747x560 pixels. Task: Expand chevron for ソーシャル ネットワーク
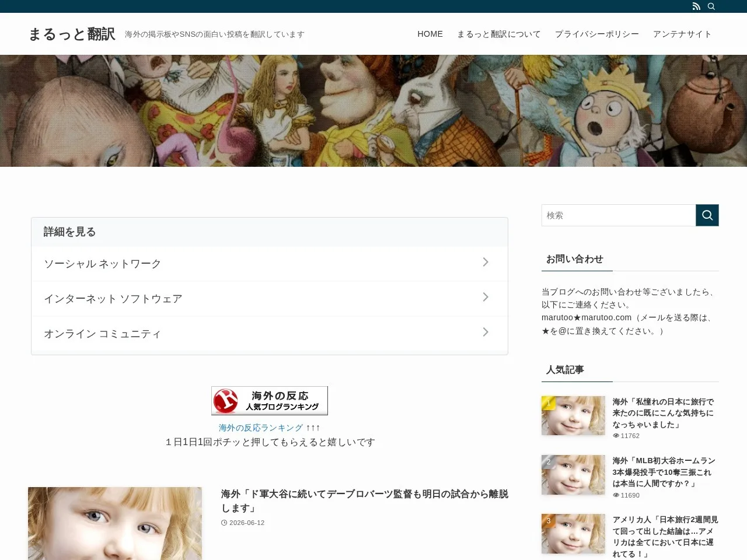coord(486,262)
